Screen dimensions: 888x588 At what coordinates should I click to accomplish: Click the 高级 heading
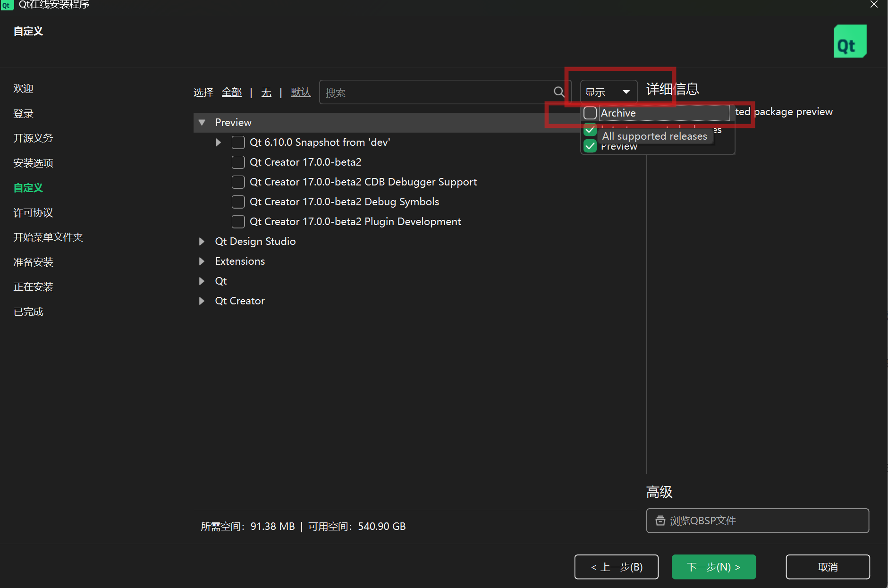659,492
